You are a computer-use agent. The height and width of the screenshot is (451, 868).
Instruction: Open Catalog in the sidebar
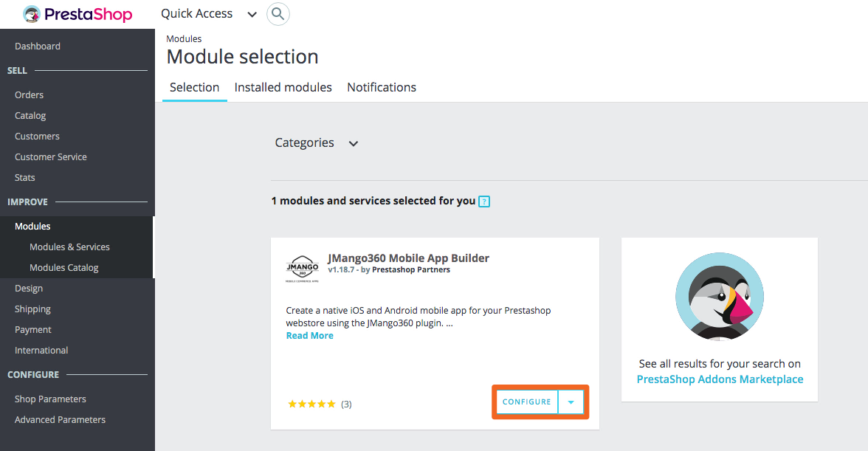30,115
